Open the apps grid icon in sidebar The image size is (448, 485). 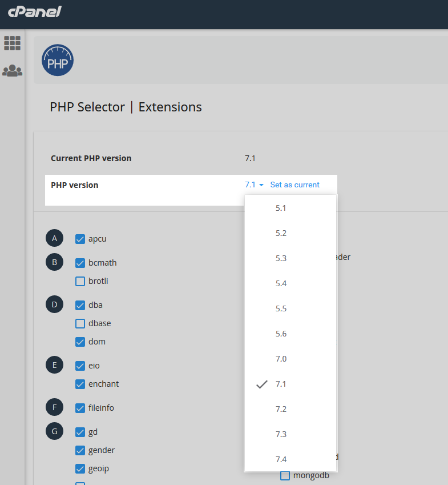[13, 43]
